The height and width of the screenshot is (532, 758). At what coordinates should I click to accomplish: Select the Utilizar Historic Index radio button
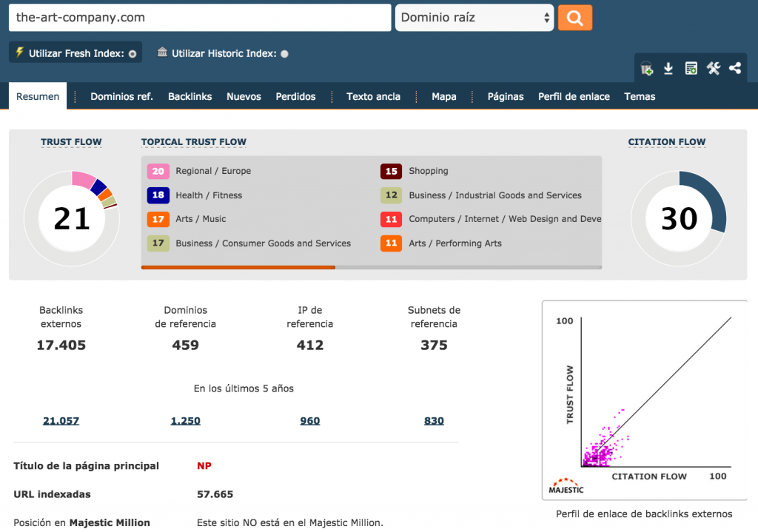pos(285,54)
